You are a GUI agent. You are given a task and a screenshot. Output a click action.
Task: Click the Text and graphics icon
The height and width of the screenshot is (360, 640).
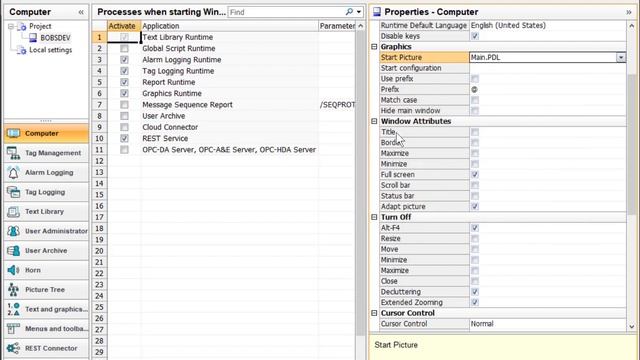[13, 309]
